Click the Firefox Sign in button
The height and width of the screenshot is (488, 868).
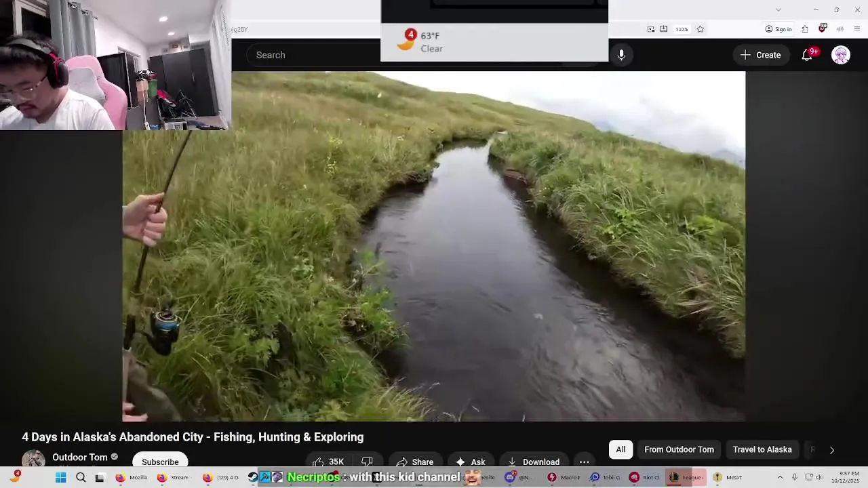pyautogui.click(x=778, y=29)
